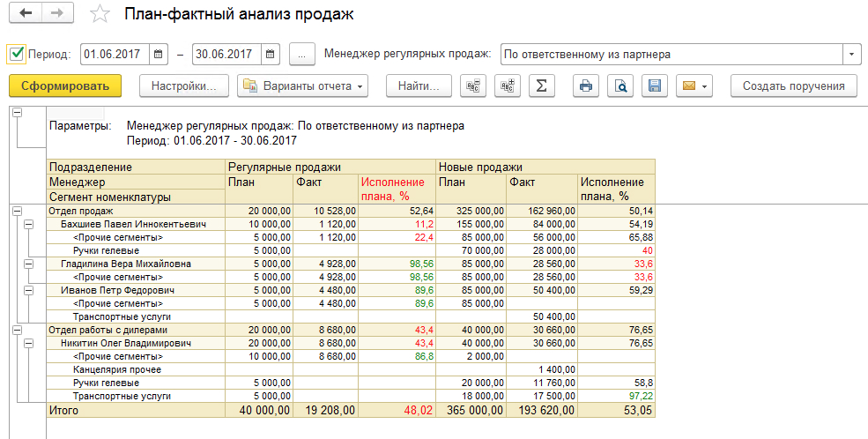Click the sum (Σ) toolbar icon
The height and width of the screenshot is (439, 868).
tap(542, 86)
